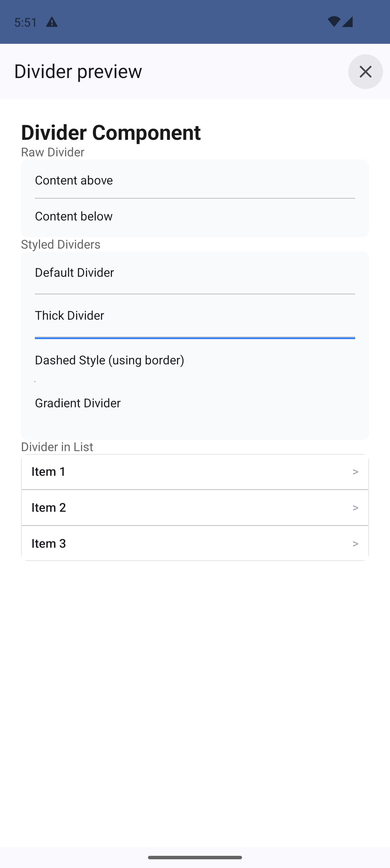
Task: Tap the Content above text
Action: click(74, 180)
